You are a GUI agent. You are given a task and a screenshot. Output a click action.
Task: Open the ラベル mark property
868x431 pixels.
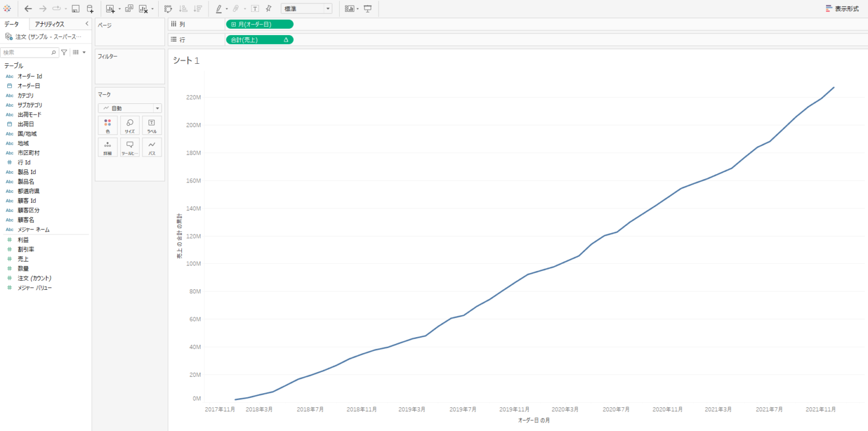151,125
